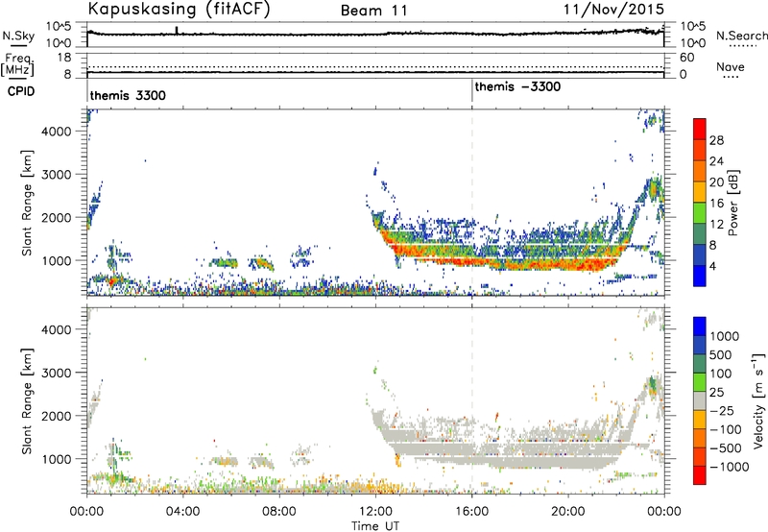This screenshot has width=768, height=532.
Task: Click the Nave legend label
Action: point(731,67)
